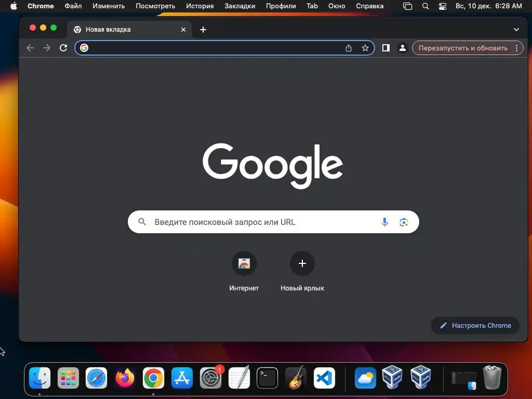Click Настроить Chrome button
Viewport: 532px width, 399px height.
pyautogui.click(x=475, y=325)
